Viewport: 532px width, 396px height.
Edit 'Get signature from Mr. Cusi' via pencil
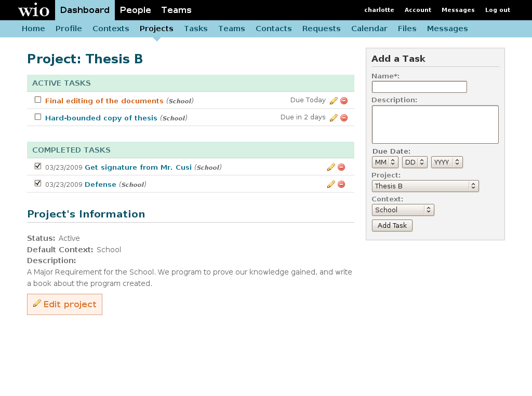click(x=331, y=167)
